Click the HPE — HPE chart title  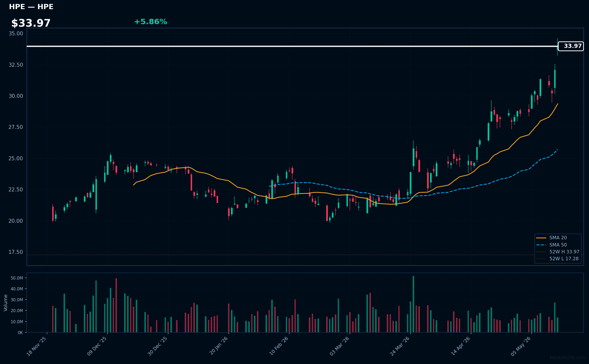click(x=31, y=7)
